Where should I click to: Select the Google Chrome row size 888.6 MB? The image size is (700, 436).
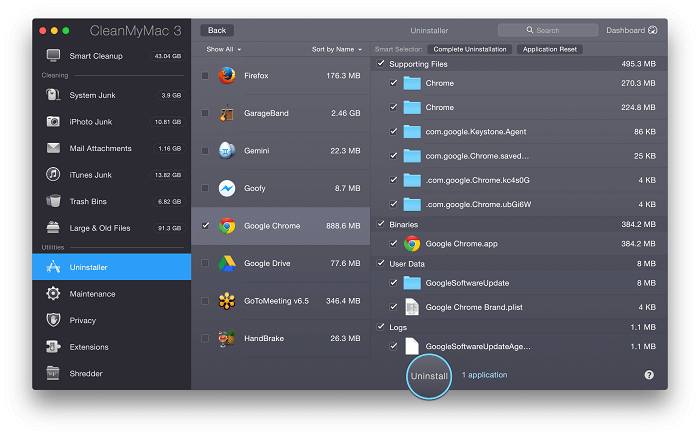pos(343,226)
